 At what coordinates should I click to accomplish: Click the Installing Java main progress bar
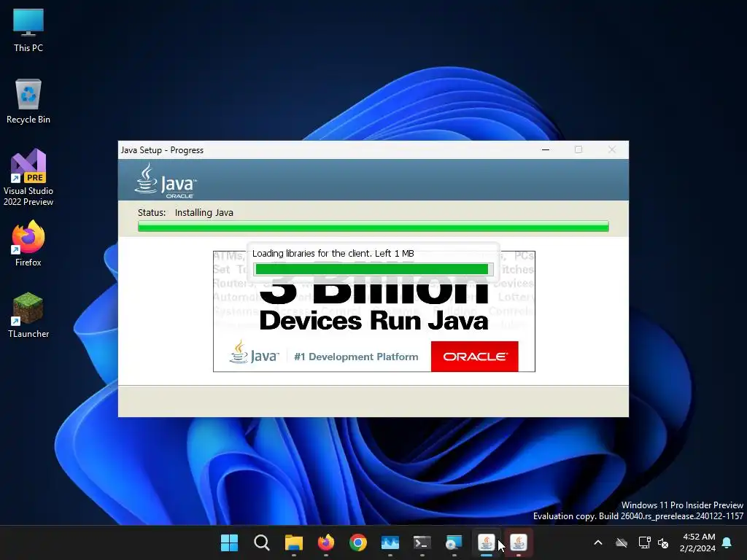[373, 226]
